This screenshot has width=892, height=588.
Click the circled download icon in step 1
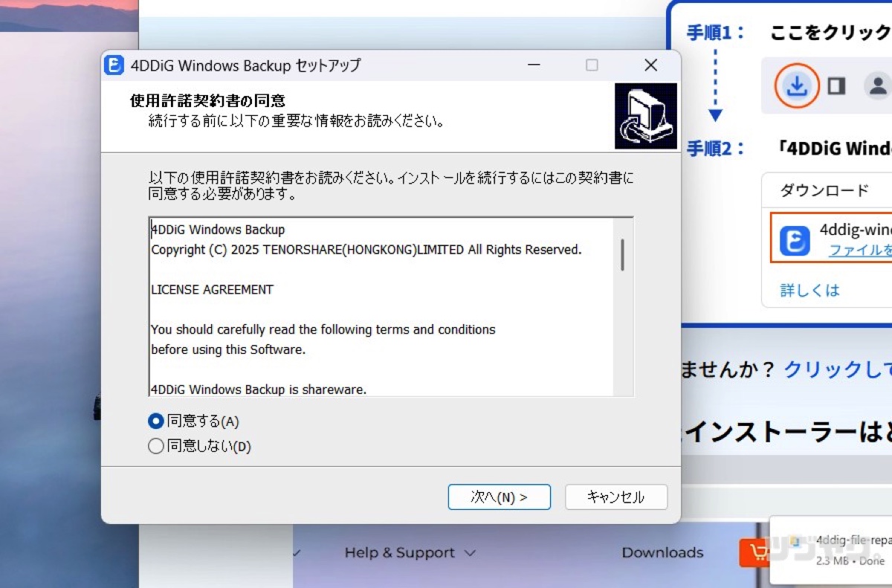point(796,86)
